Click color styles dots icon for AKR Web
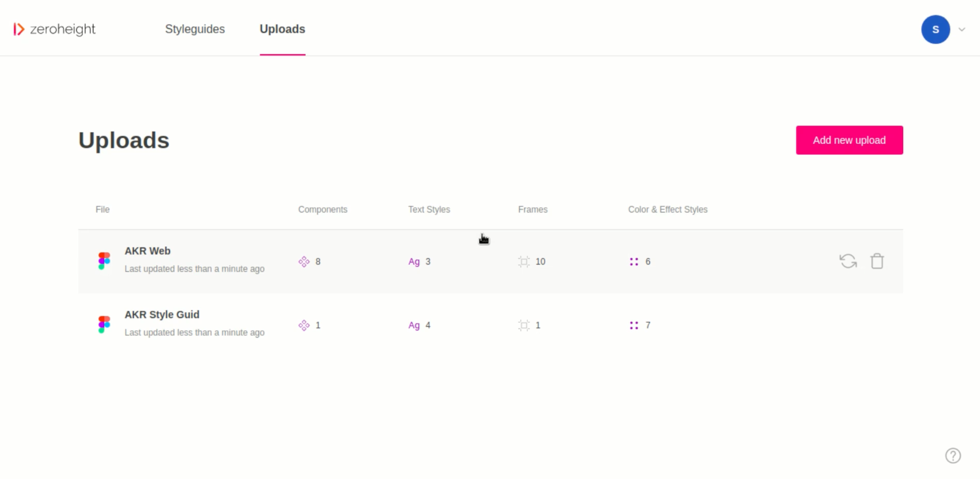 tap(634, 262)
